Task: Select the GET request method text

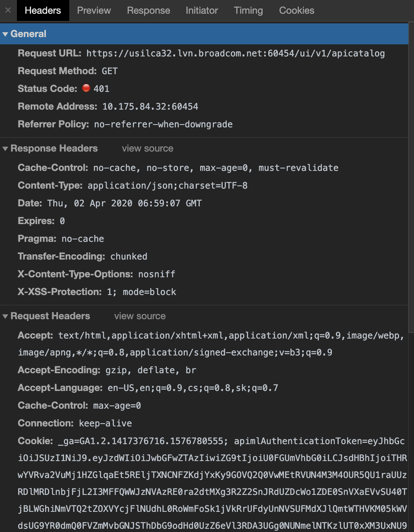Action: [x=110, y=71]
